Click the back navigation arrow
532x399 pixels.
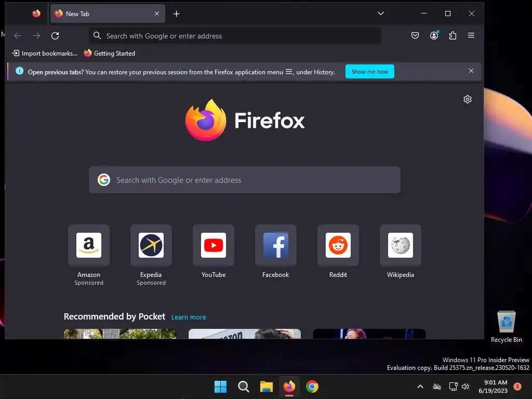pyautogui.click(x=18, y=36)
